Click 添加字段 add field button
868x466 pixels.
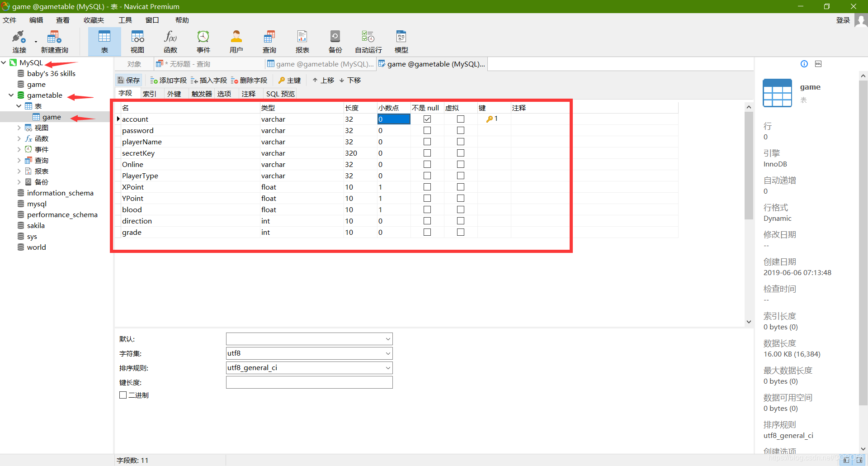(x=168, y=80)
